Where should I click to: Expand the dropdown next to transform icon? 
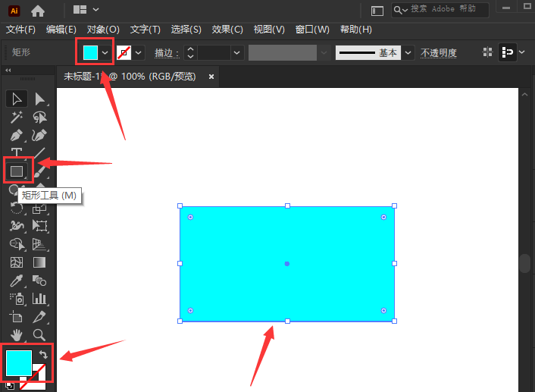click(x=522, y=52)
